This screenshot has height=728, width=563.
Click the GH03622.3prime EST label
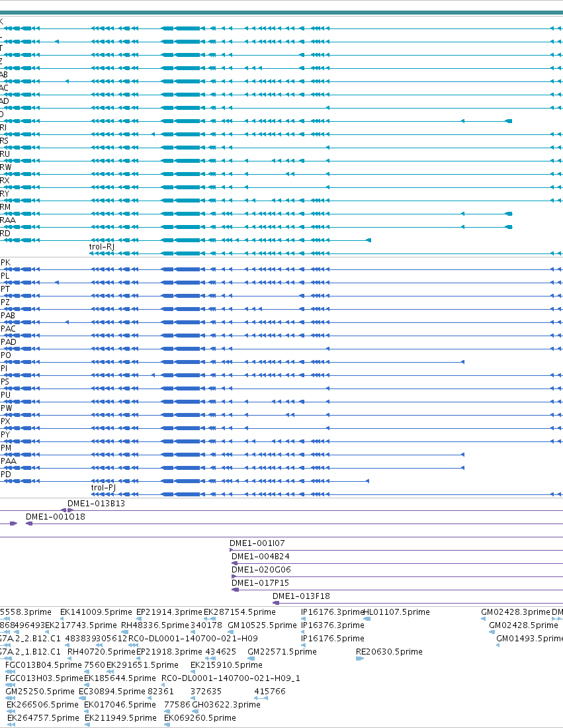pos(226,705)
